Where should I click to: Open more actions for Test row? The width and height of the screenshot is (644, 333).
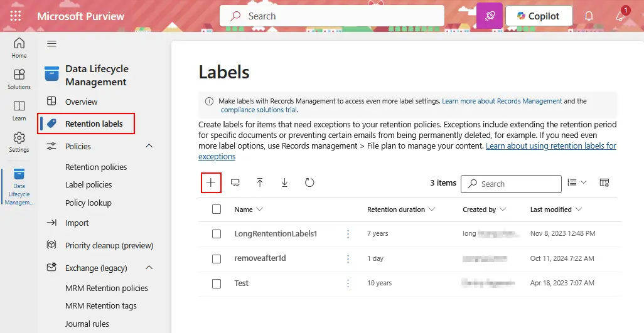point(348,283)
